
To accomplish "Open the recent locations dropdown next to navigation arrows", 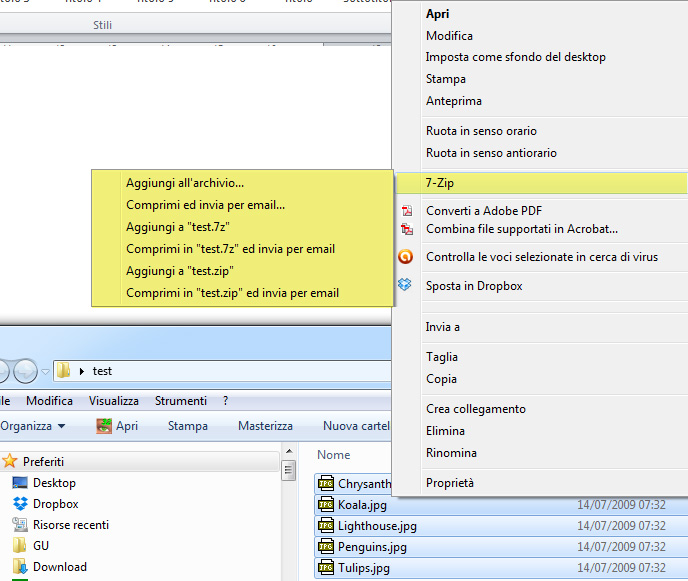I will pyautogui.click(x=45, y=372).
